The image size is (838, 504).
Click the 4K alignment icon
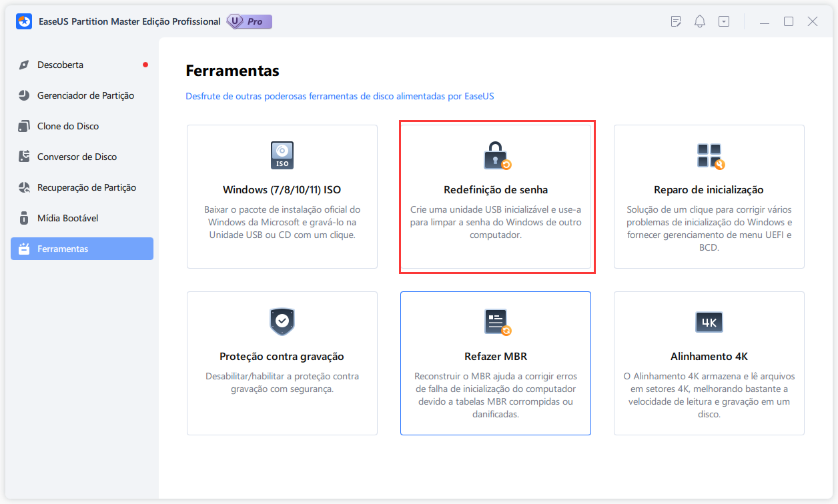709,322
